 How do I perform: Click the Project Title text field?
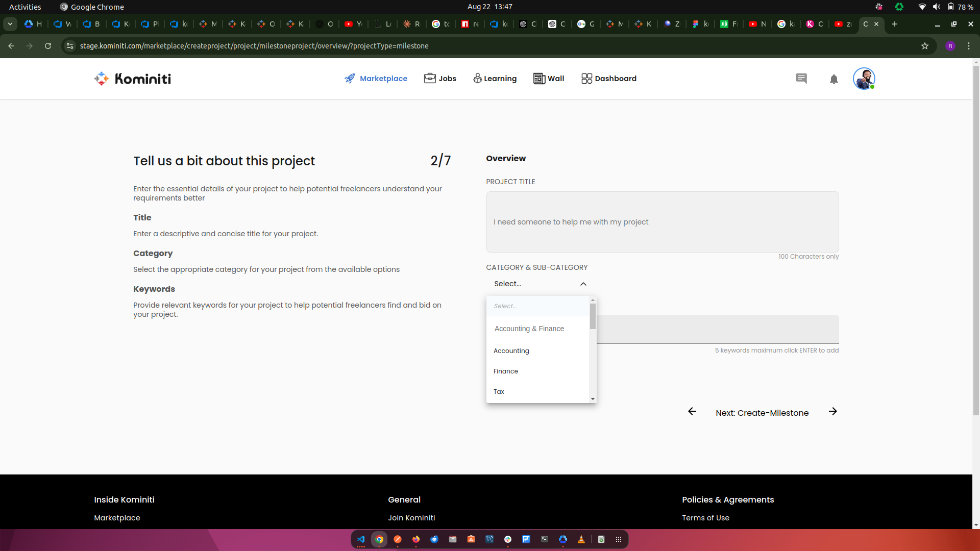click(662, 222)
